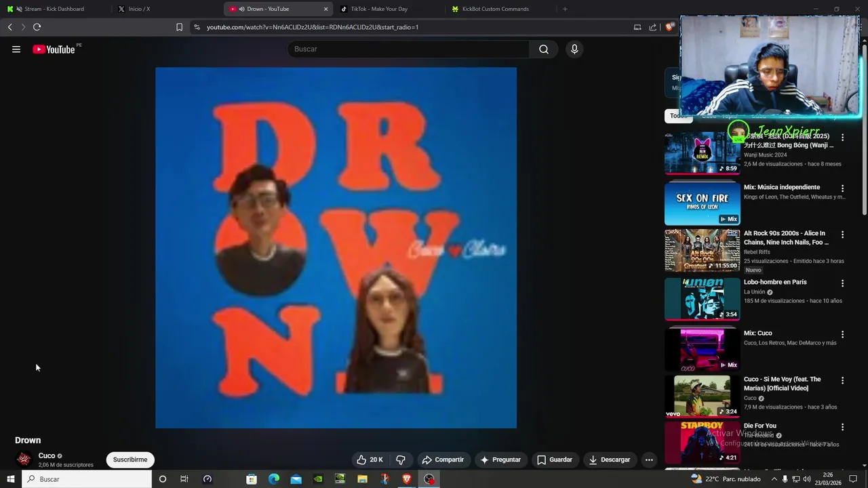868x488 pixels.
Task: Open File Explorer from taskbar
Action: [363, 479]
